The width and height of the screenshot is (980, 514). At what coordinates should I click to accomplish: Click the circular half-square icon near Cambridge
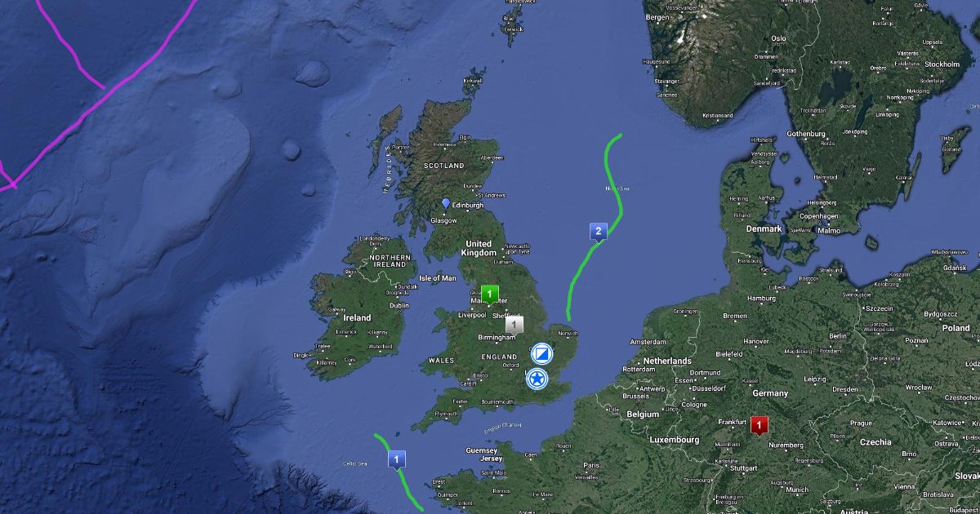[x=541, y=355]
